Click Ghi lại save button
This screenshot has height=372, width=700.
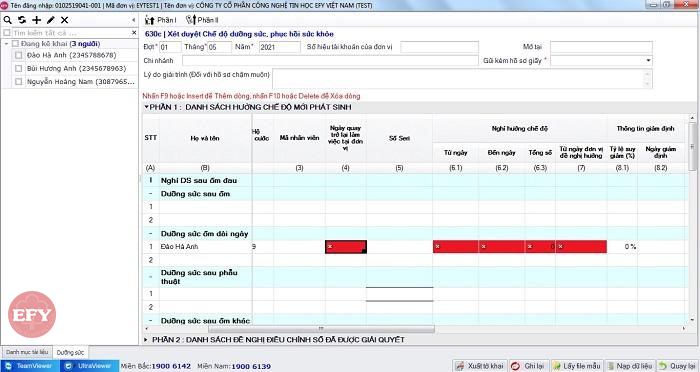529,366
